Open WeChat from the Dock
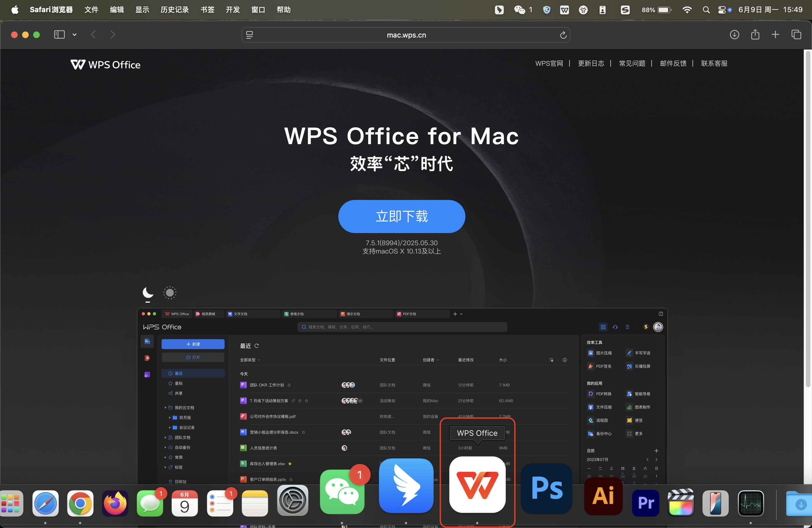Screen dimensions: 812x528 (x=342, y=492)
